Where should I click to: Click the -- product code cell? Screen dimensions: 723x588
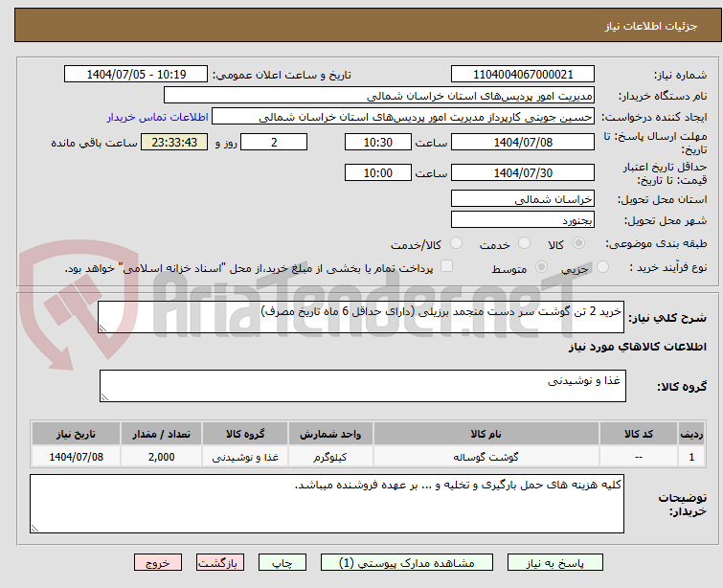point(639,457)
